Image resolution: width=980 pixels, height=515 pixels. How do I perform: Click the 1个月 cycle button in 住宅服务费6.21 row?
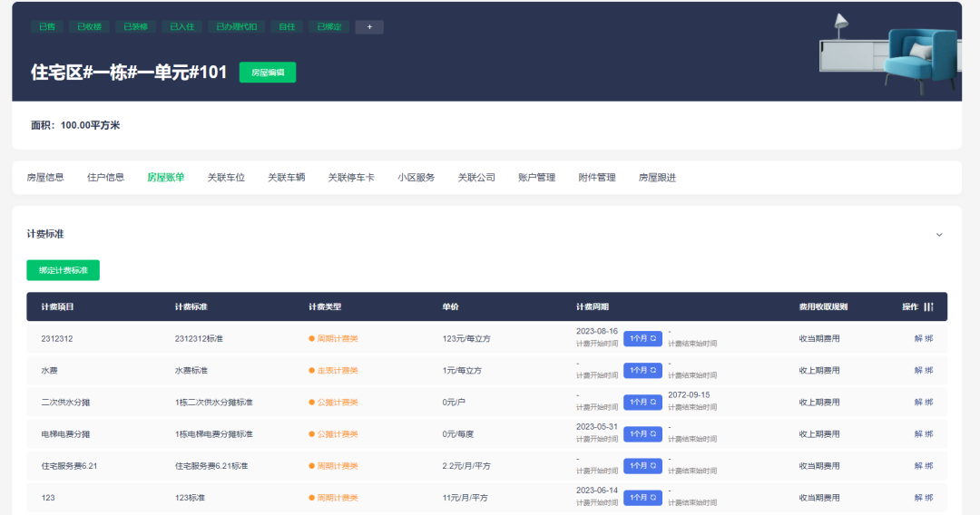coord(642,465)
